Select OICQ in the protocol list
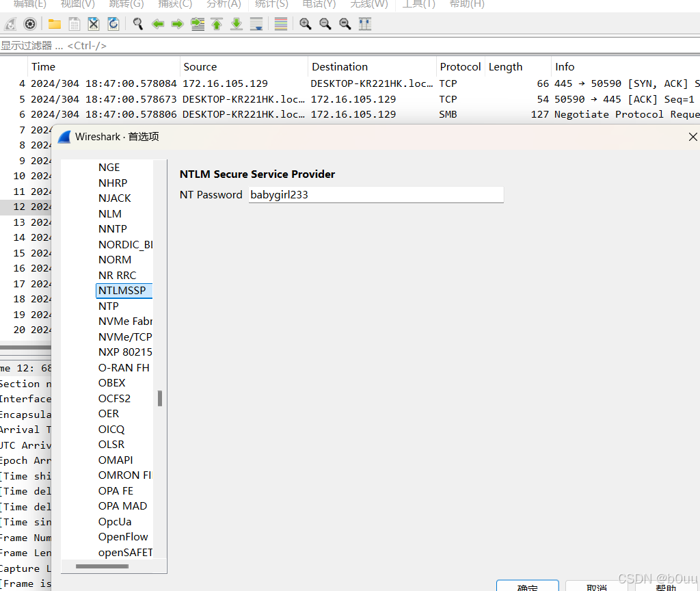 [111, 430]
